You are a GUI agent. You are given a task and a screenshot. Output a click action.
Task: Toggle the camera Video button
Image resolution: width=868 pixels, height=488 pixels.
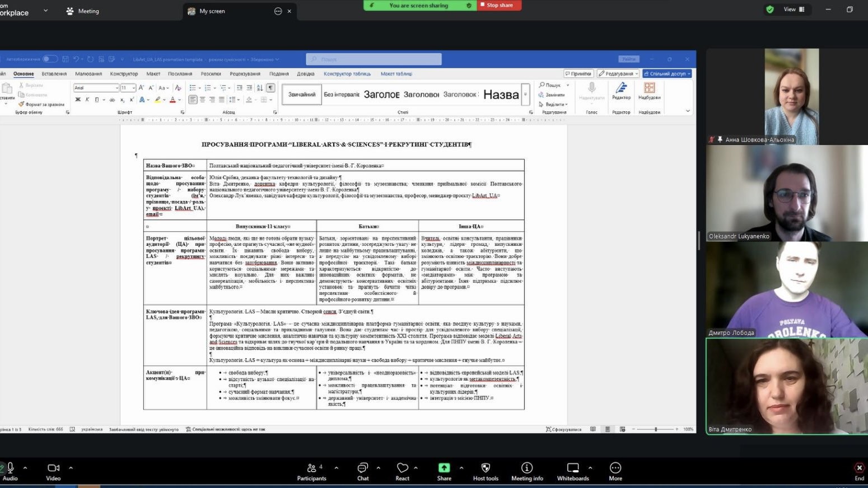(53, 471)
